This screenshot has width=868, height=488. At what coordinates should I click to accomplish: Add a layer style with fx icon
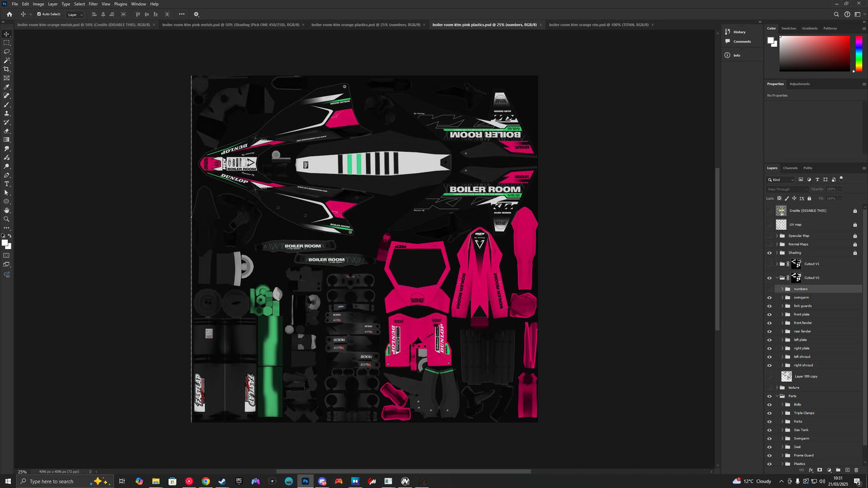[x=810, y=470]
